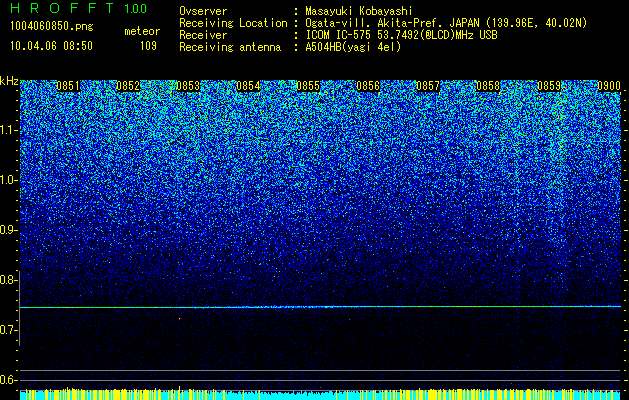Click the Receiving antenna label

pos(230,47)
